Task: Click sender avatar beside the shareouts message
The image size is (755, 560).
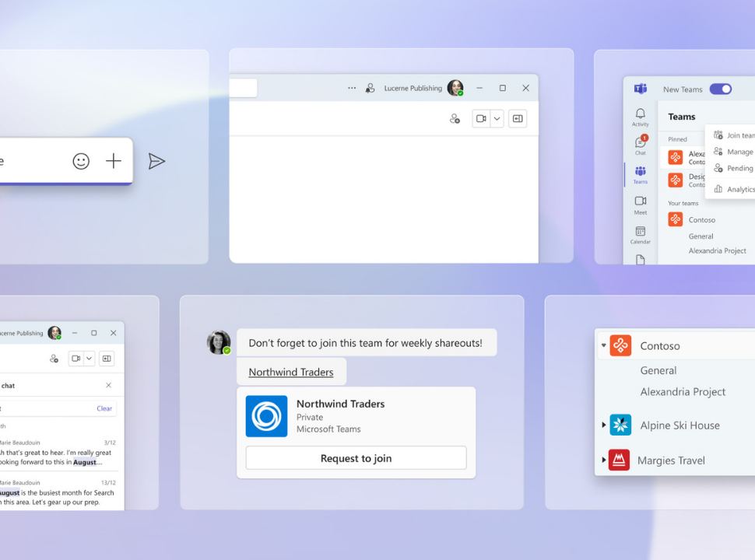Action: 219,342
